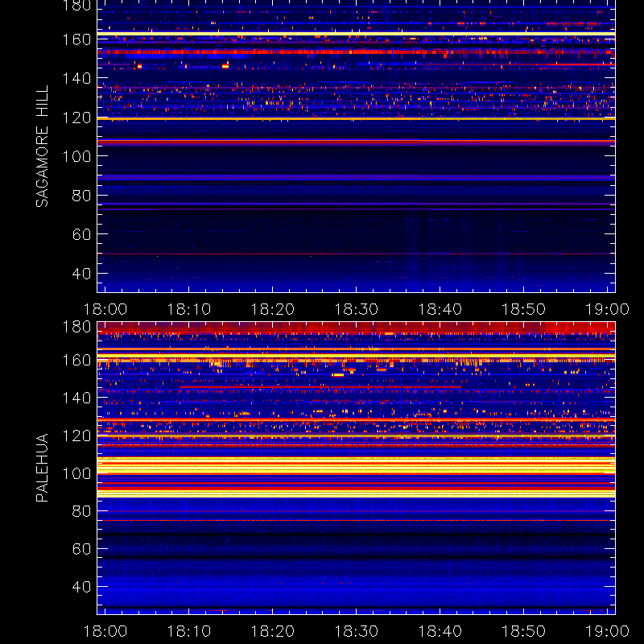Pick the 120 frequency label on Palehua axis
This screenshot has height=644, width=644.
tap(76, 436)
